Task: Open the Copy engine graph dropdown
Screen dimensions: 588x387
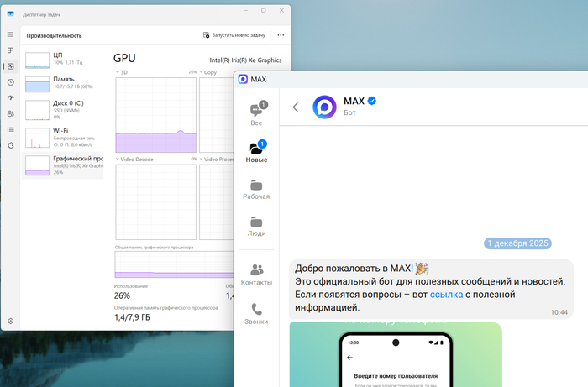Action: click(202, 73)
